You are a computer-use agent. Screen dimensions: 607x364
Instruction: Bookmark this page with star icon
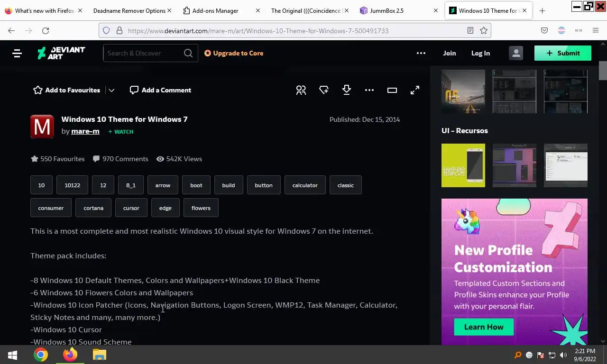[x=484, y=30]
